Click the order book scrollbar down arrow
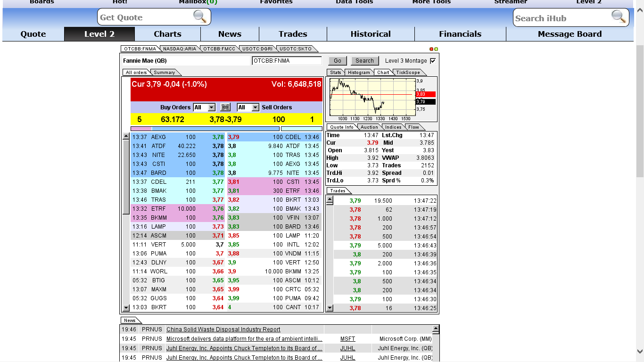This screenshot has height=362, width=644. click(126, 308)
